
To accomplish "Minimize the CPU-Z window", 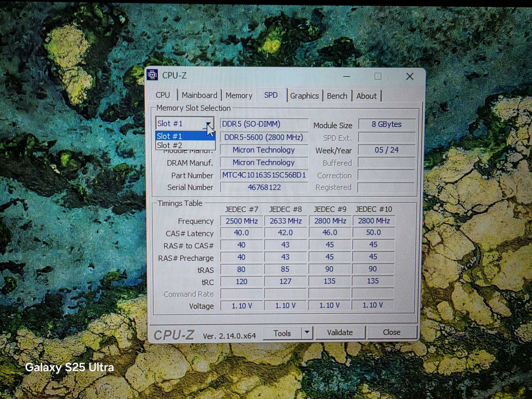I will click(x=347, y=76).
